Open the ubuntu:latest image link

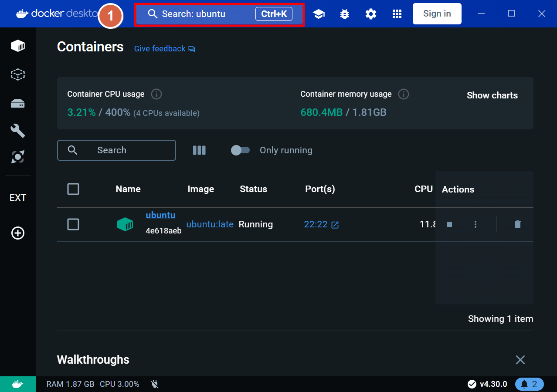[x=210, y=224]
